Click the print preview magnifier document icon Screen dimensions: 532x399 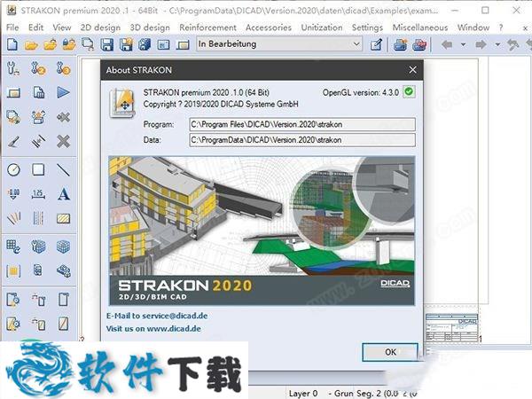click(88, 44)
